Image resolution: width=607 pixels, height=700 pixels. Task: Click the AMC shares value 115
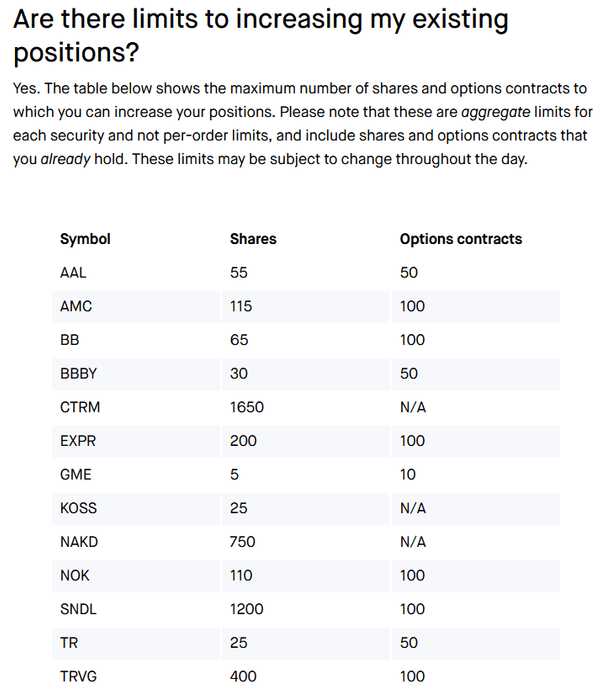point(241,306)
